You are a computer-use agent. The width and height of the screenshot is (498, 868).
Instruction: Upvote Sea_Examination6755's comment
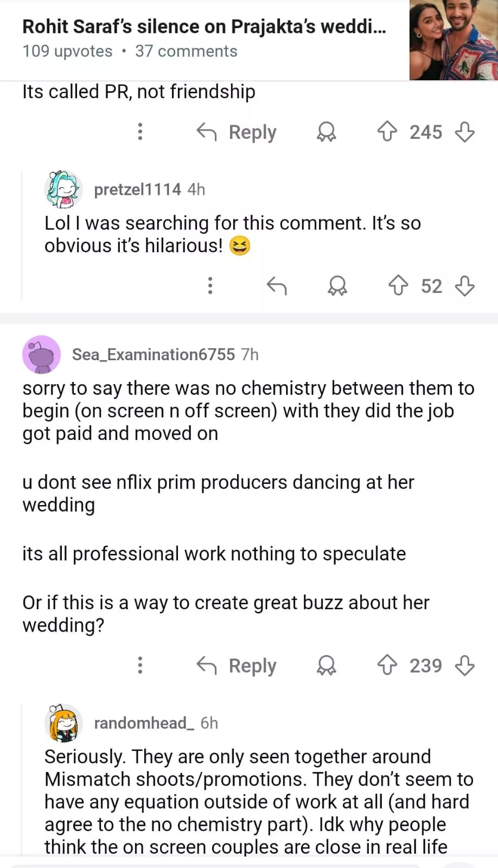tap(387, 665)
